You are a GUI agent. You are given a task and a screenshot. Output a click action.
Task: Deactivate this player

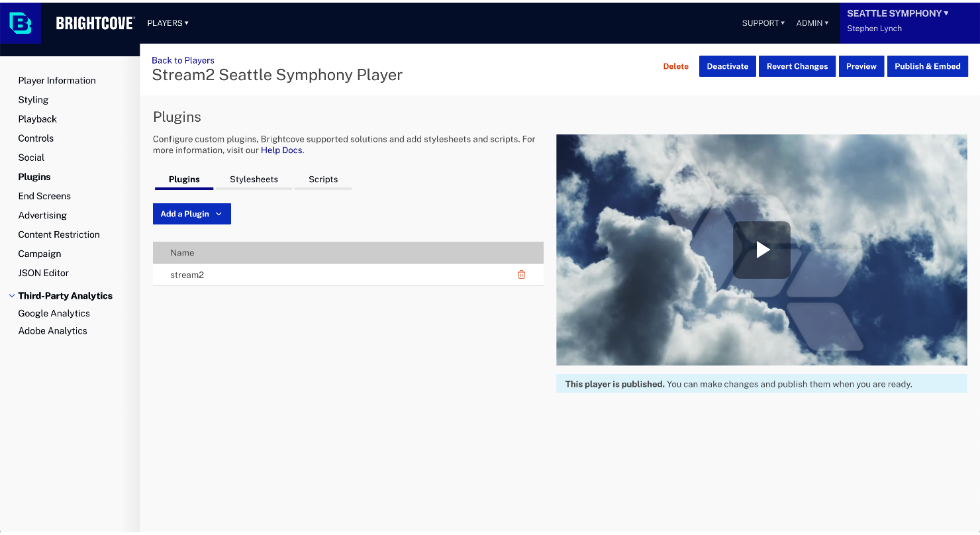727,66
